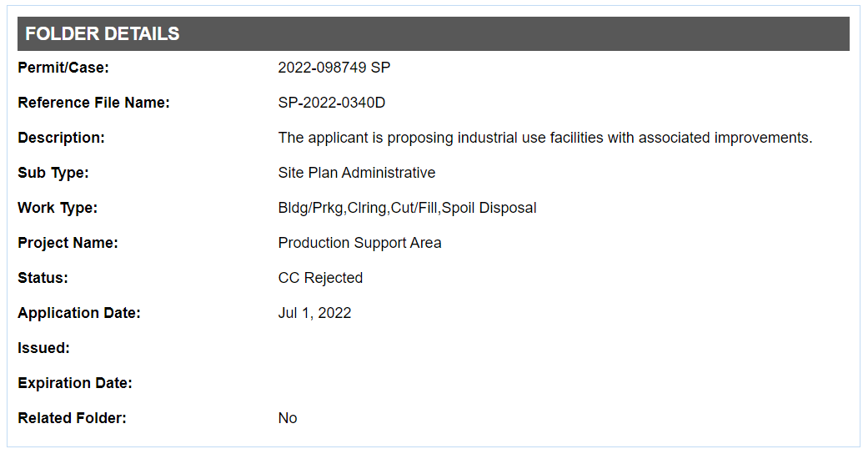This screenshot has width=868, height=459.
Task: Click the Reference File Name label
Action: [x=93, y=103]
